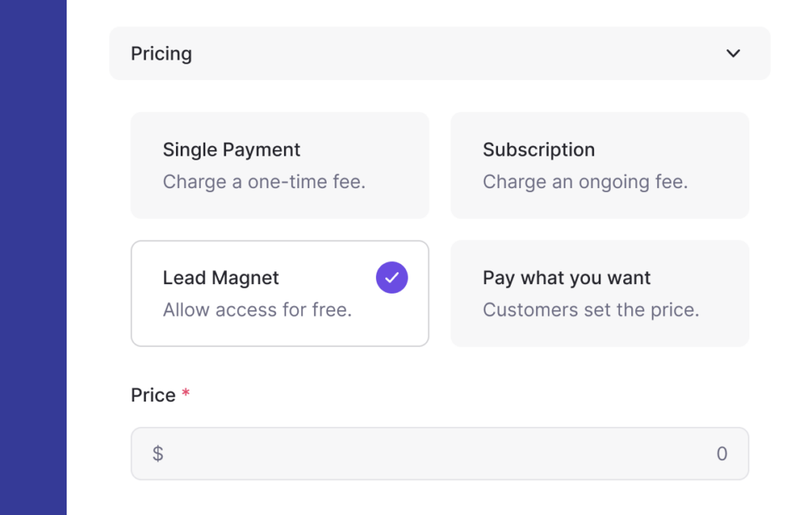
Task: Click the 'Customers set the price.' text
Action: (591, 309)
